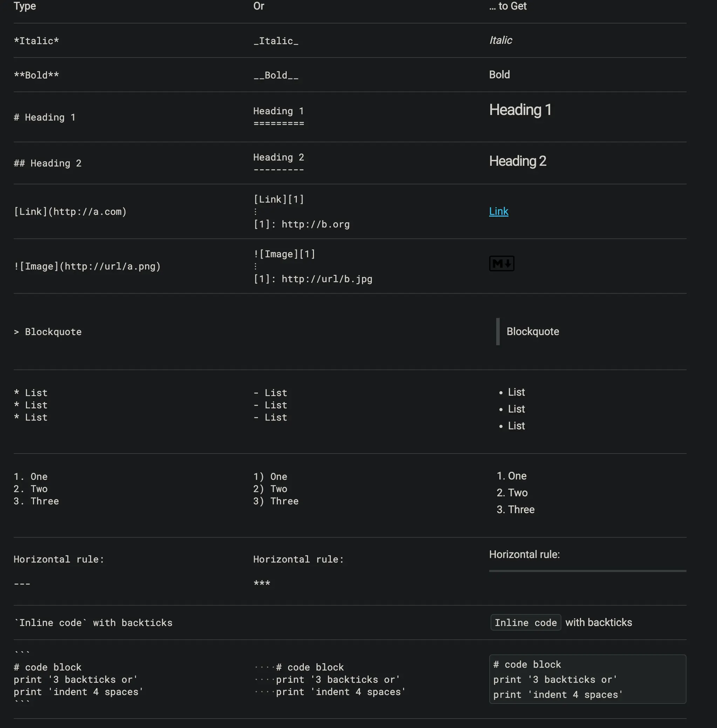
Task: Click rendered numbered item 'Three'
Action: point(521,510)
